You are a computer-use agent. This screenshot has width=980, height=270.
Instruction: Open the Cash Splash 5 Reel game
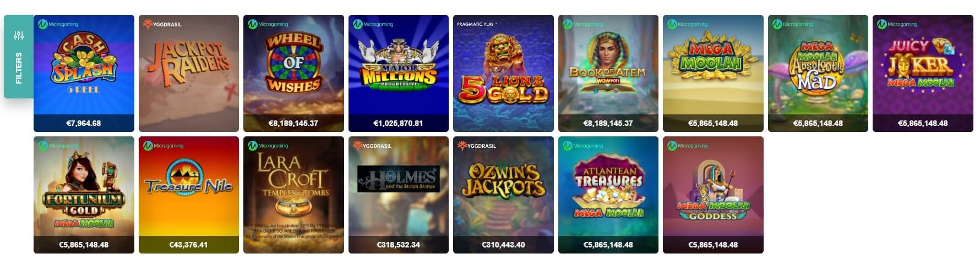84,73
